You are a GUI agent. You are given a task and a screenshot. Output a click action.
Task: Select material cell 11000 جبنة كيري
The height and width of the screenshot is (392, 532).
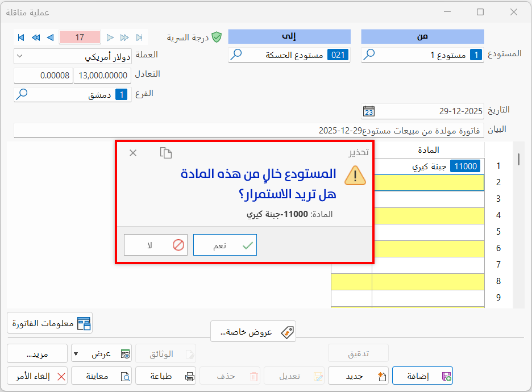[429, 166]
